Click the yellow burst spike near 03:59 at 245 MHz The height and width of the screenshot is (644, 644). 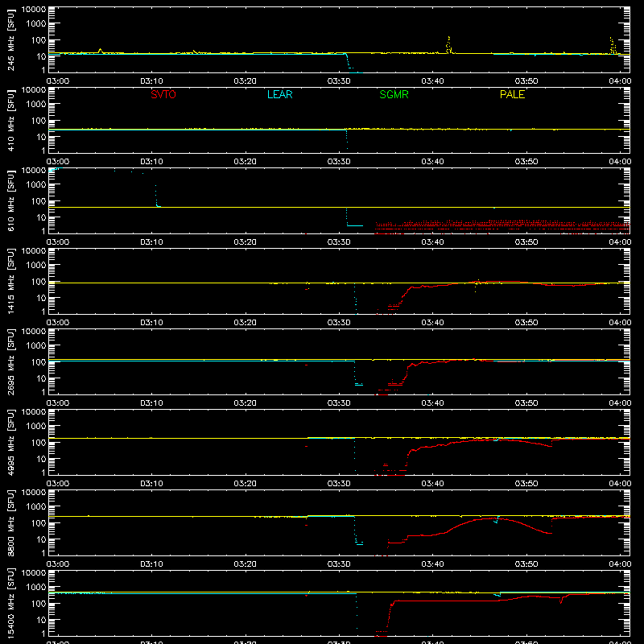coord(613,45)
